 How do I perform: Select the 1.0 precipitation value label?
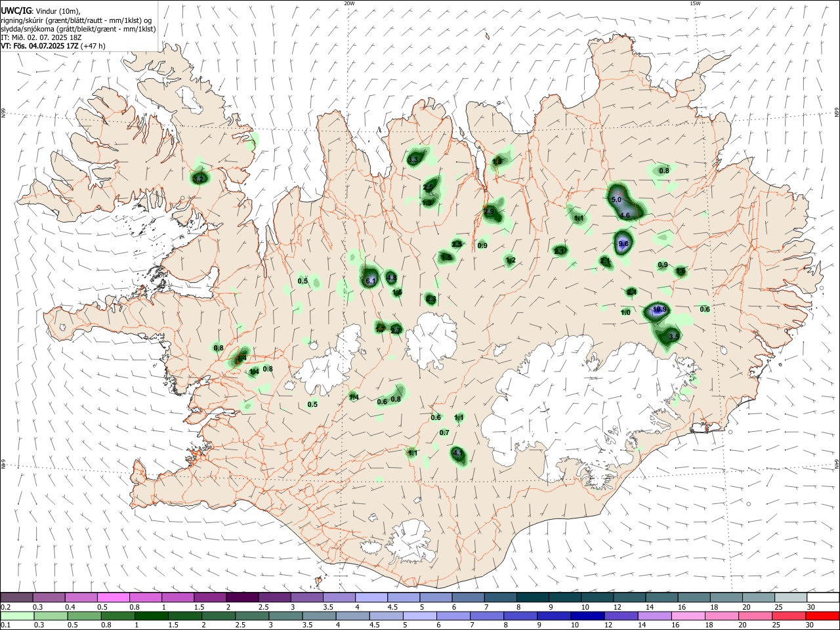[625, 312]
